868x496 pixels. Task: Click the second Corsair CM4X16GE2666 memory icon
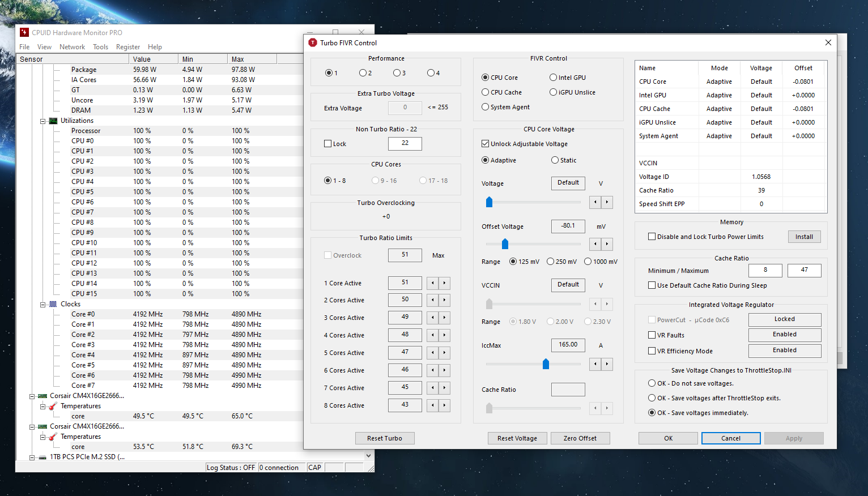pos(42,426)
